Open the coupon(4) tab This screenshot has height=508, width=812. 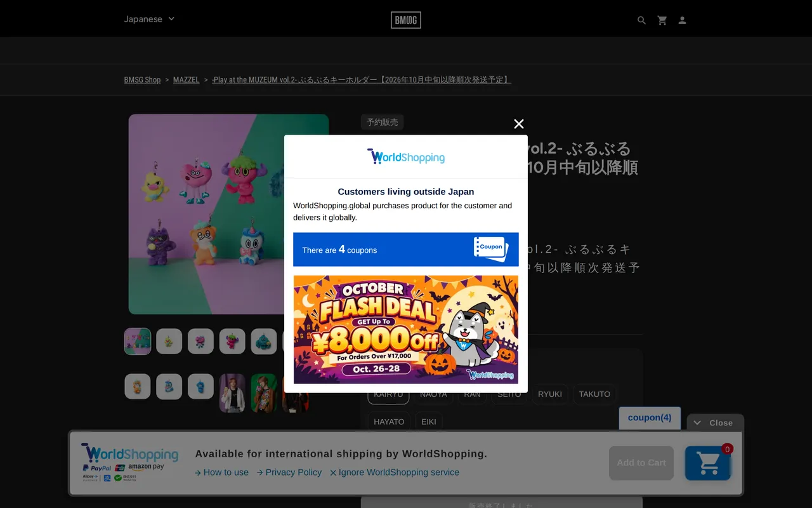tap(650, 418)
